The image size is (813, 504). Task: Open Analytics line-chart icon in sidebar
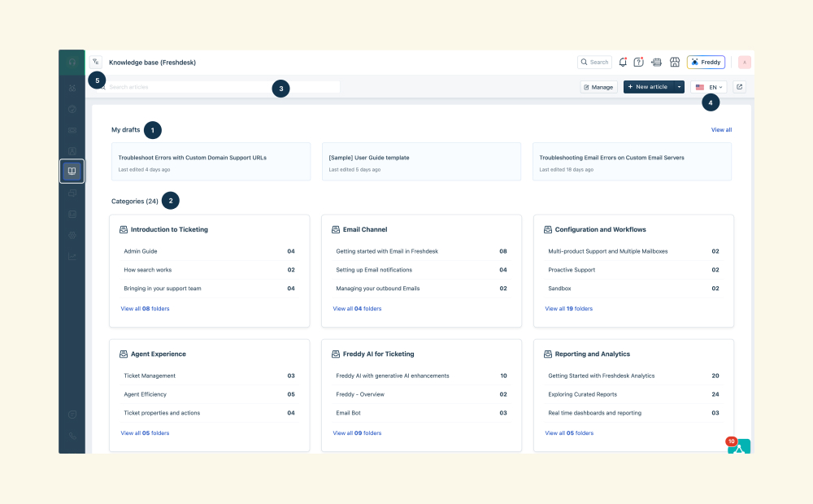(x=72, y=256)
